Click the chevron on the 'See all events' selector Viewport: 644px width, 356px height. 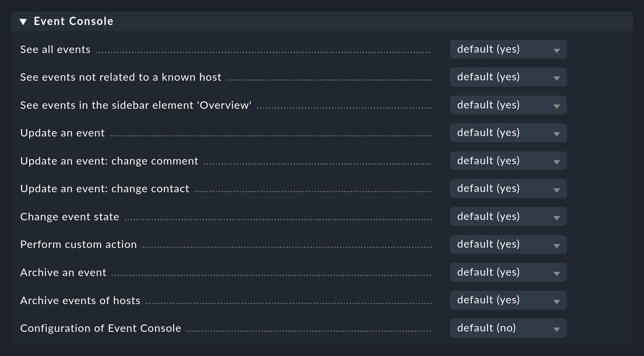[x=558, y=49]
